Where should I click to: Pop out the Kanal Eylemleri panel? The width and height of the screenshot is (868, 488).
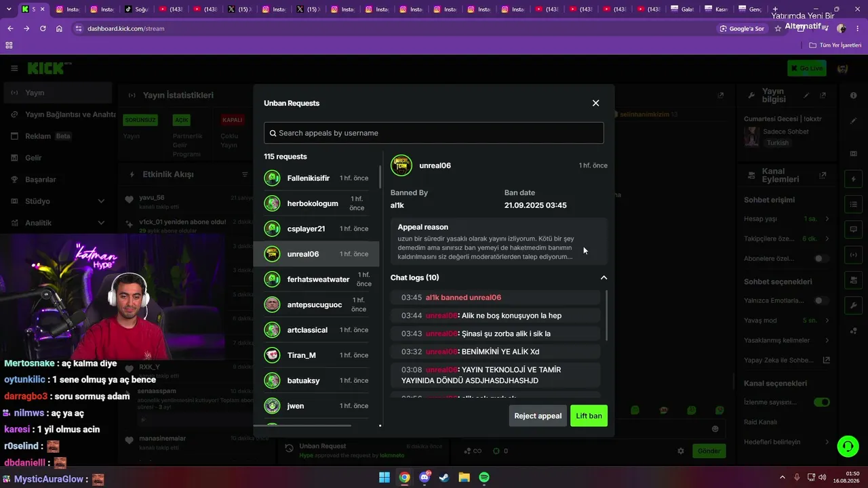823,175
